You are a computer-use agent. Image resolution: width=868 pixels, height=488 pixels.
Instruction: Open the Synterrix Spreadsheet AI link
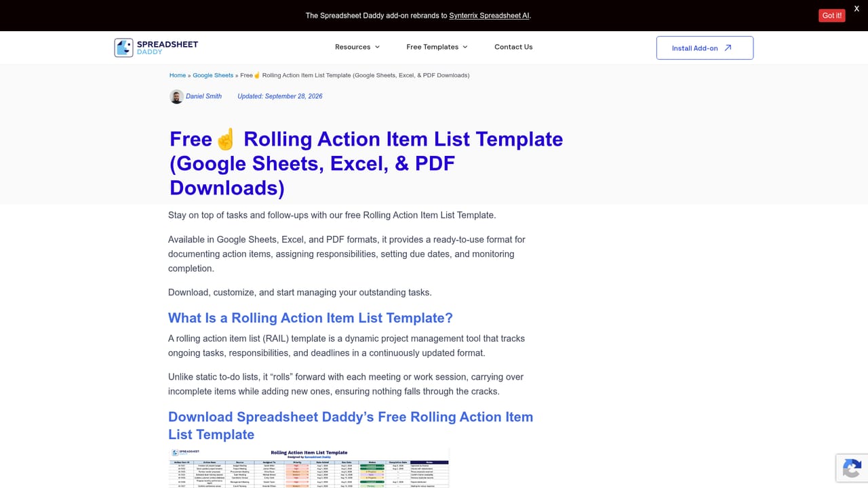(x=489, y=16)
